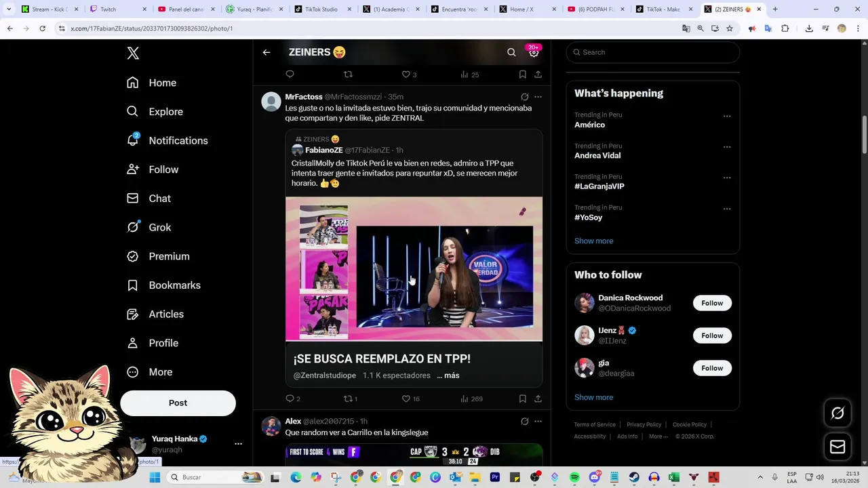Expand the More menu in sidebar
Screen dimensions: 868x488
(x=150, y=372)
